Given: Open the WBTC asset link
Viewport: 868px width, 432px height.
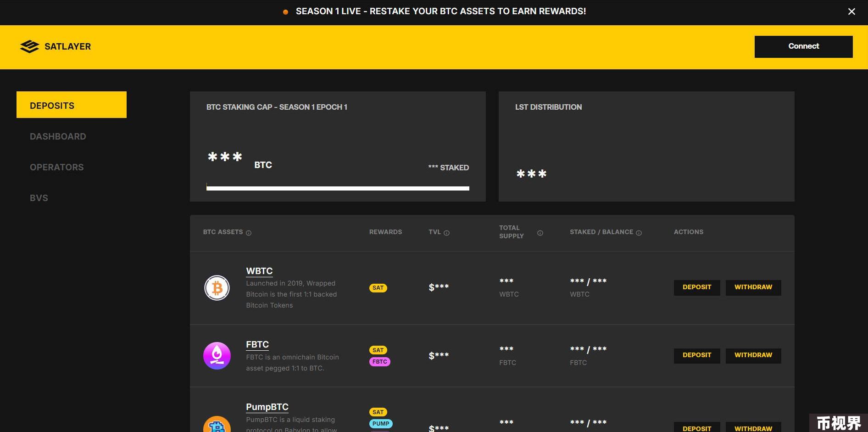Looking at the screenshot, I should 259,271.
